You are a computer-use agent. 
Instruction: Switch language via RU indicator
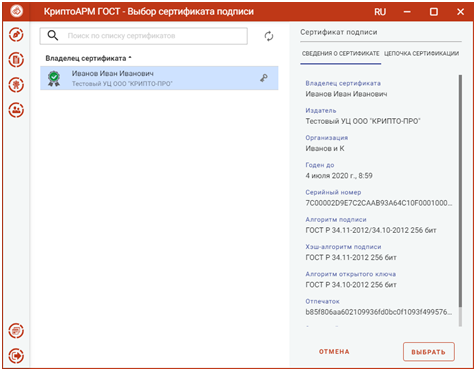(380, 12)
